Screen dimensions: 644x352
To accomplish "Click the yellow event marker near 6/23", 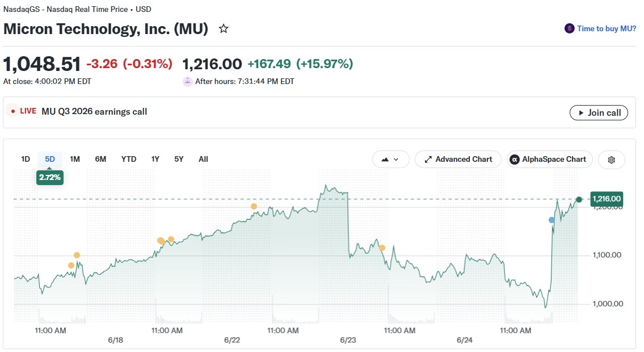I will [x=382, y=248].
